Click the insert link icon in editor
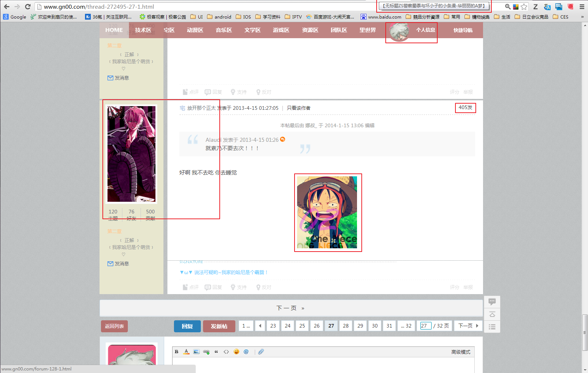 [206, 352]
